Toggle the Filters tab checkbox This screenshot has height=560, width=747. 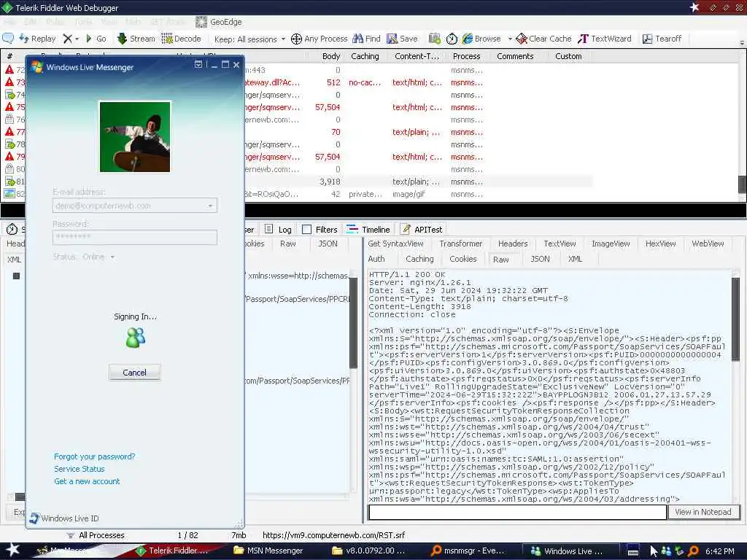point(307,230)
